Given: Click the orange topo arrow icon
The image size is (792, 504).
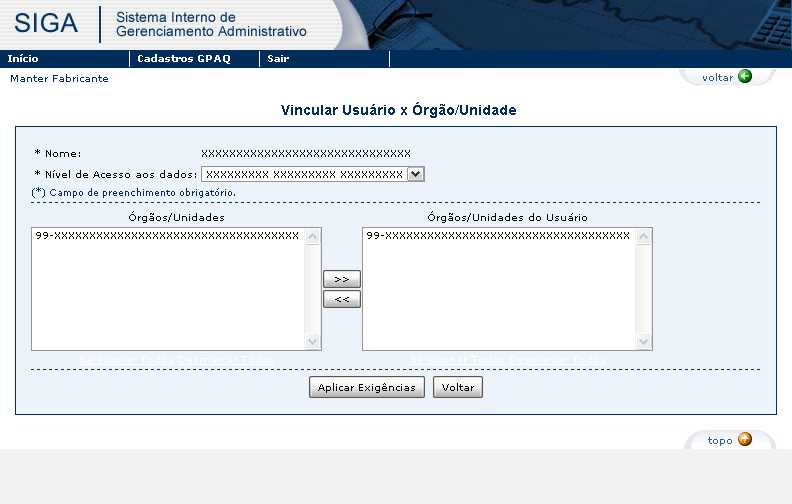Looking at the screenshot, I should tap(745, 440).
